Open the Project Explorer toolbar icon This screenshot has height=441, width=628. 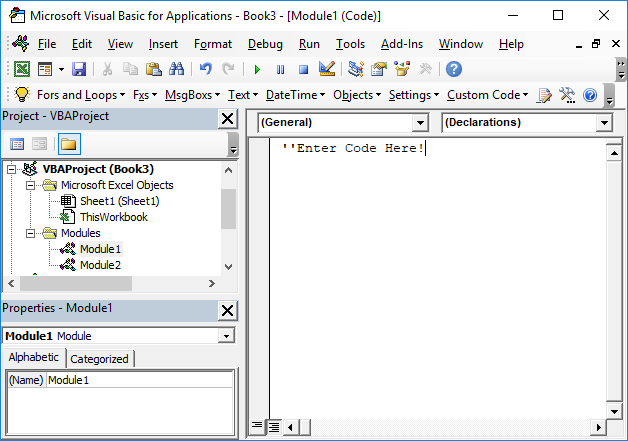355,69
